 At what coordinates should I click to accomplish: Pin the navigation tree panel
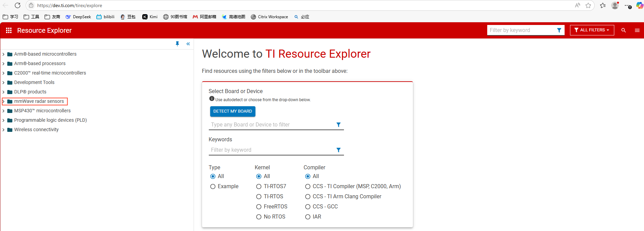177,44
